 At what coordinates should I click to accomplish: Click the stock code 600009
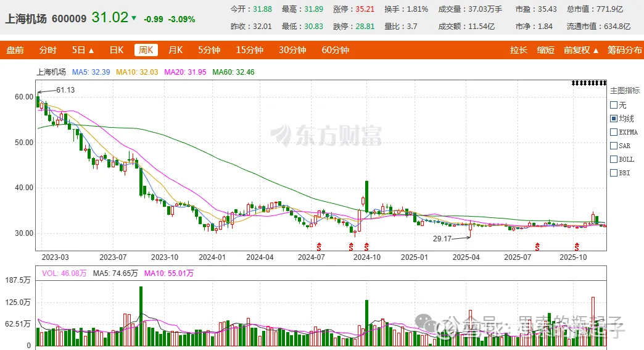pyautogui.click(x=69, y=19)
